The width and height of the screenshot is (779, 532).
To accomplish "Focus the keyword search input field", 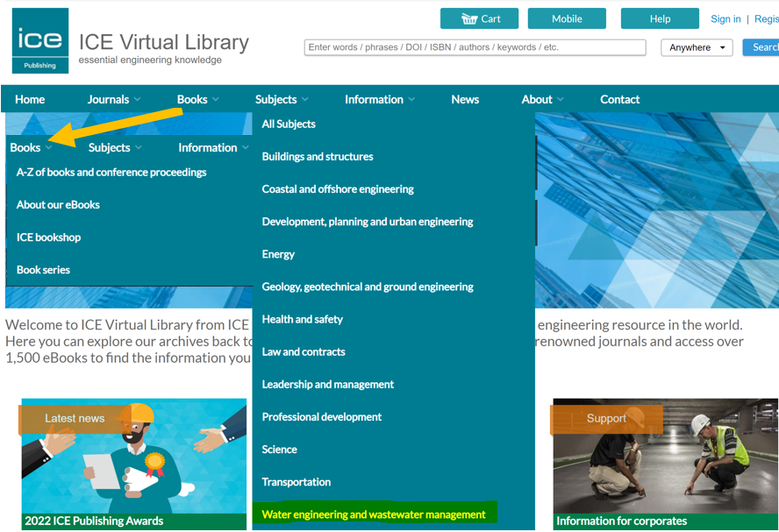I will [475, 47].
